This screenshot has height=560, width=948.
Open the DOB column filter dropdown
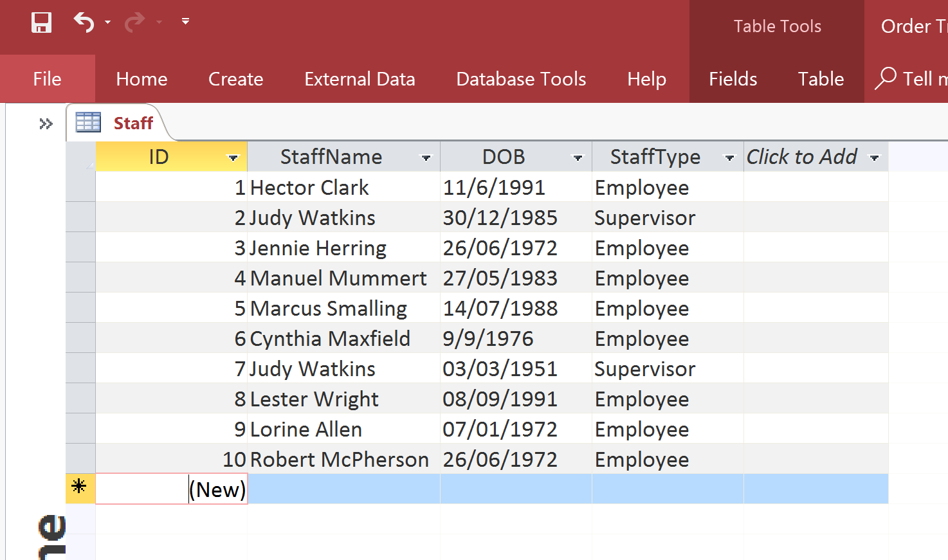[578, 158]
